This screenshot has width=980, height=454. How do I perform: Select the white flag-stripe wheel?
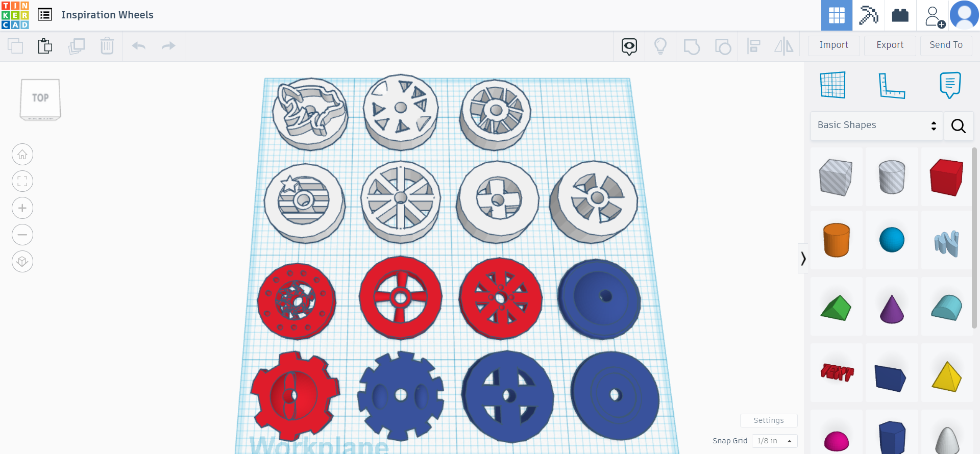point(304,203)
